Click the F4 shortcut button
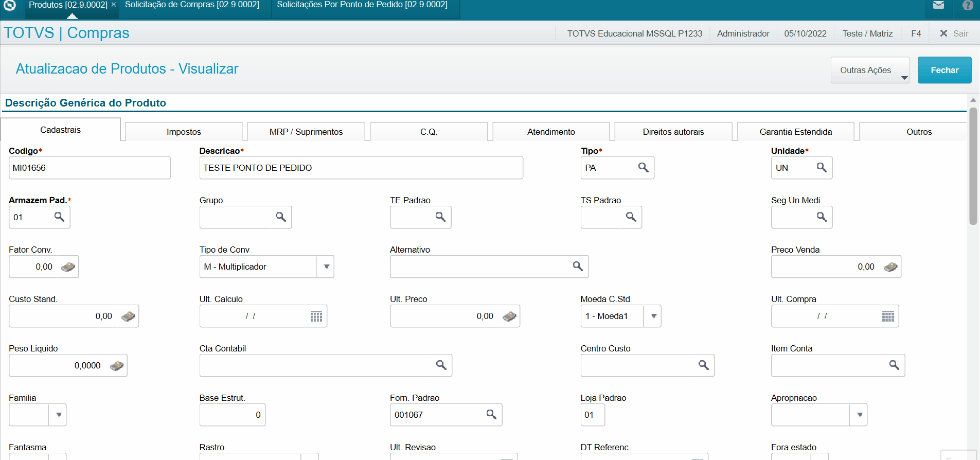Viewport: 980px width, 460px height. click(916, 33)
